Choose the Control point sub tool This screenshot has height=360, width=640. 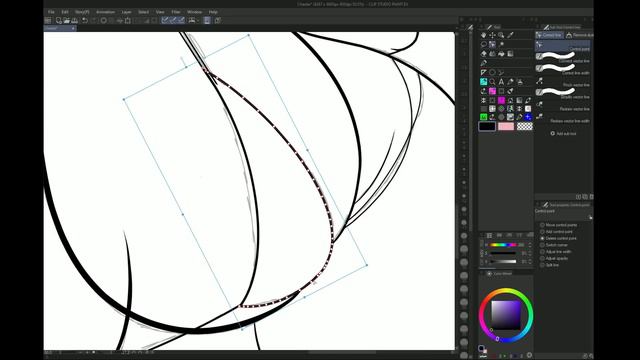563,46
